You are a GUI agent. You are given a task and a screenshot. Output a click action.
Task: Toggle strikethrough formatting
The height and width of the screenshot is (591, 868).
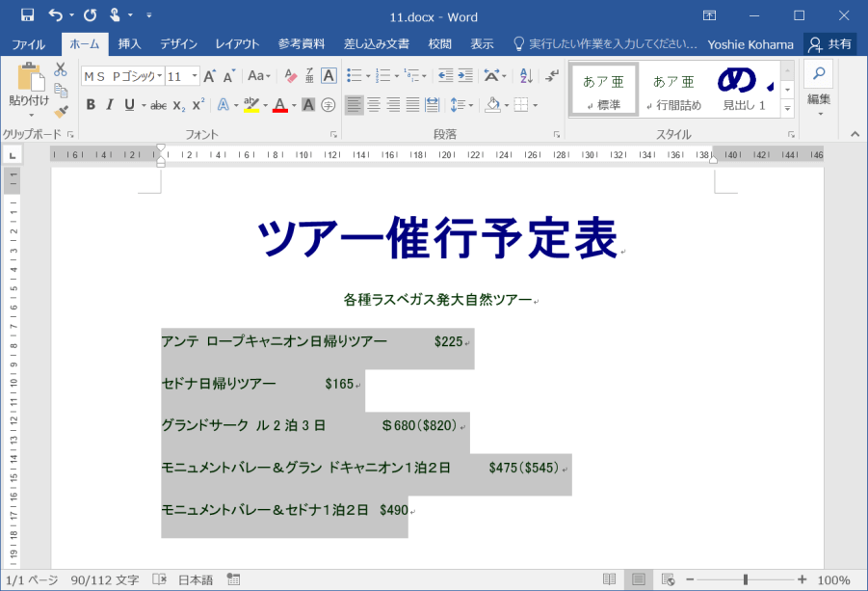[158, 105]
